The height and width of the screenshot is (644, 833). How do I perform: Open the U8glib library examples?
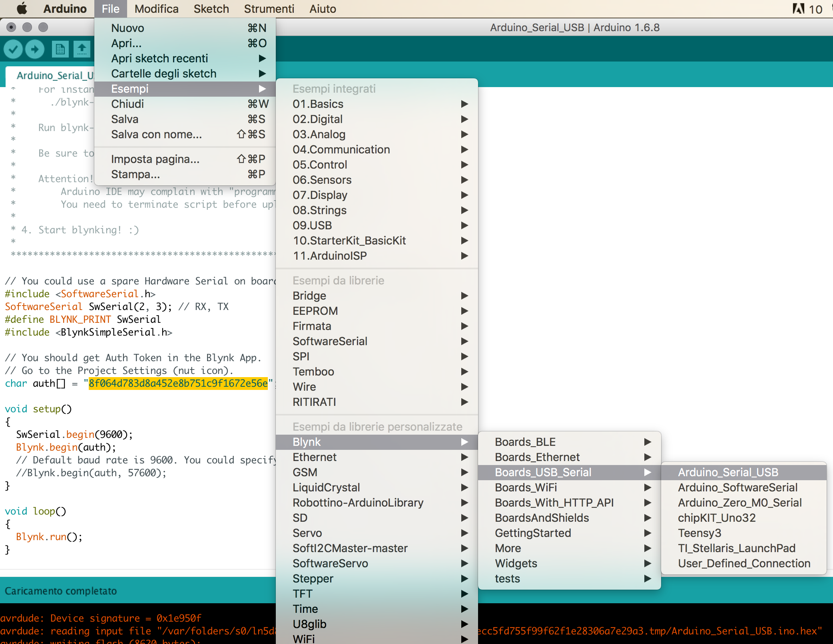click(x=377, y=624)
